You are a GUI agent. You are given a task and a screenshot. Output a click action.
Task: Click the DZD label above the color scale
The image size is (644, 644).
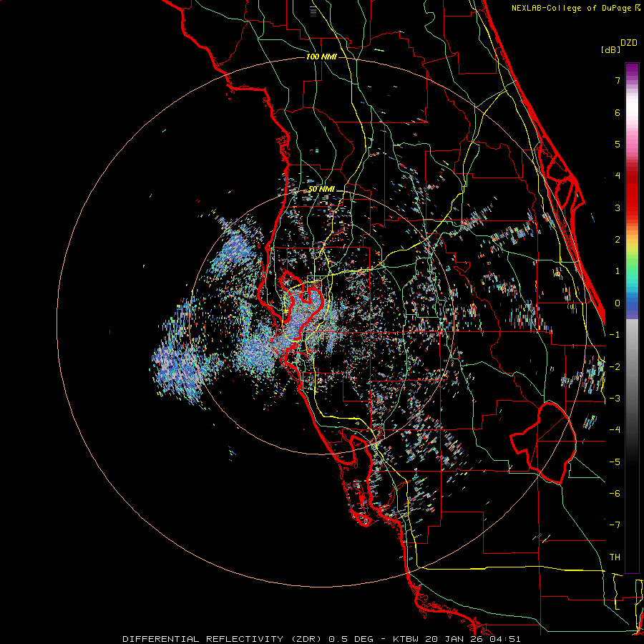coord(629,43)
